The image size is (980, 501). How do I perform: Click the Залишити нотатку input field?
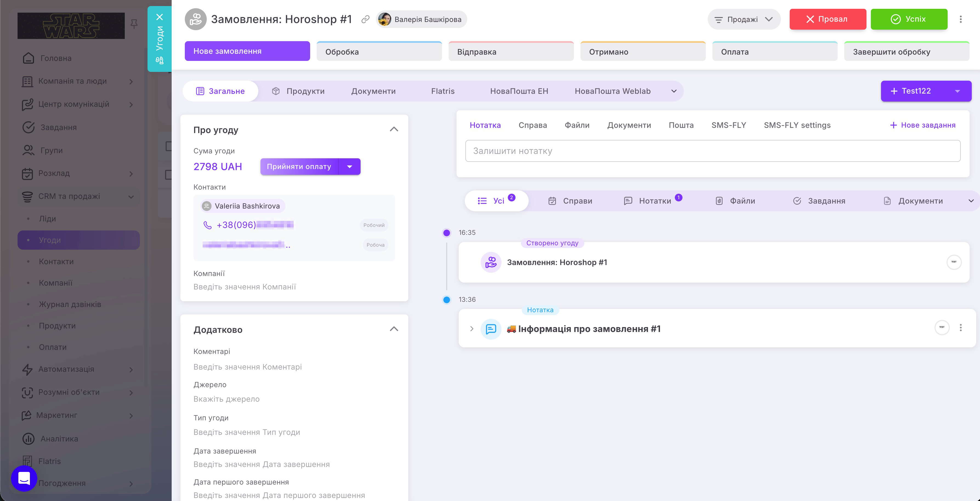click(713, 151)
